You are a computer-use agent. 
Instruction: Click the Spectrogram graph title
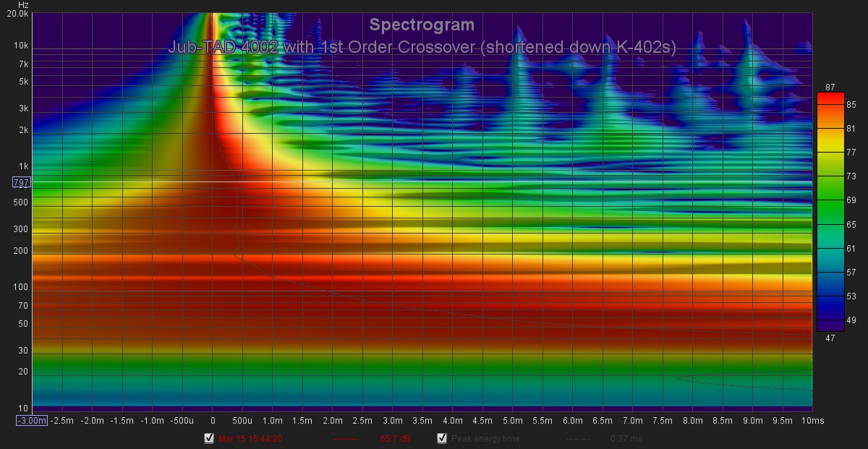pyautogui.click(x=422, y=25)
